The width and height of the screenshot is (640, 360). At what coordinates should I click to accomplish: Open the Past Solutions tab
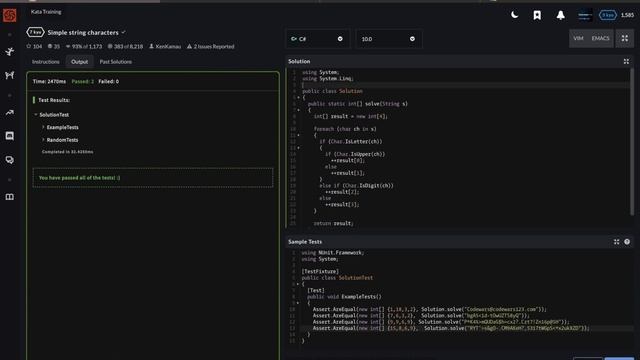click(x=116, y=62)
